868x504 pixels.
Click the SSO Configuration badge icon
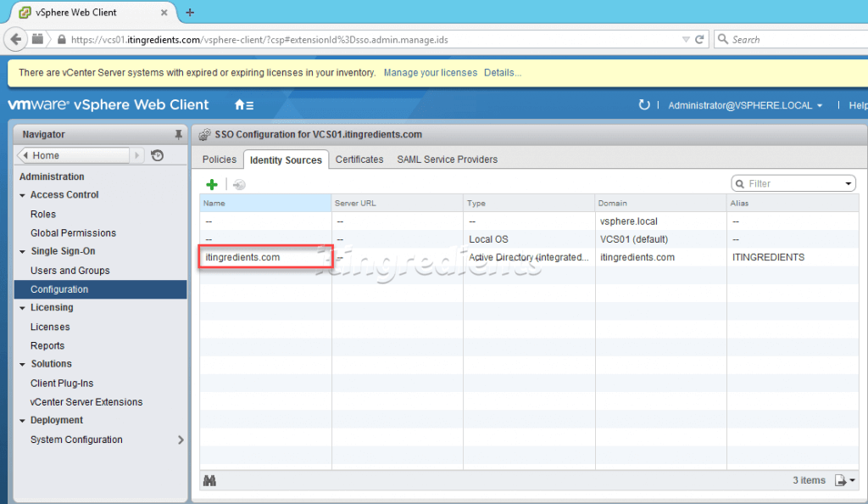[x=203, y=134]
